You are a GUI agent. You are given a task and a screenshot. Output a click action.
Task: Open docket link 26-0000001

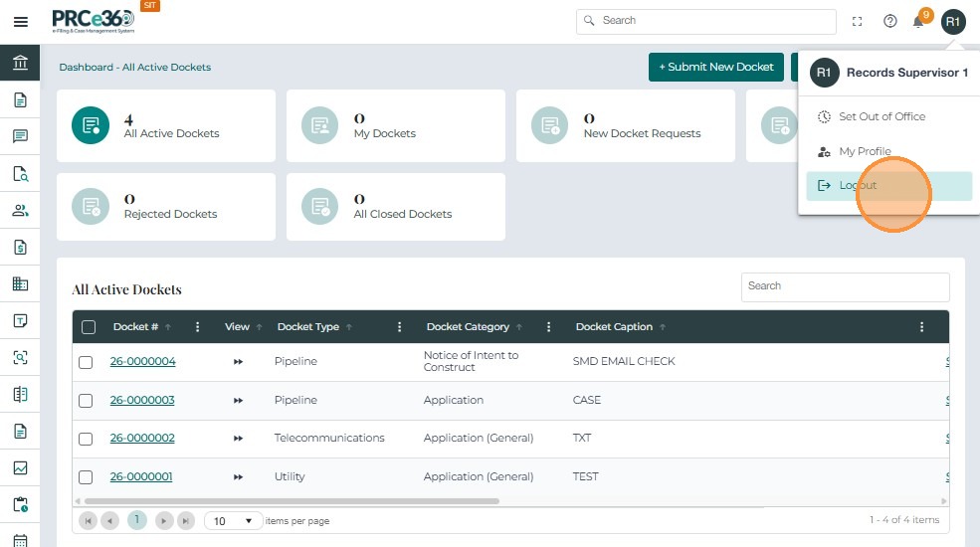(x=141, y=476)
